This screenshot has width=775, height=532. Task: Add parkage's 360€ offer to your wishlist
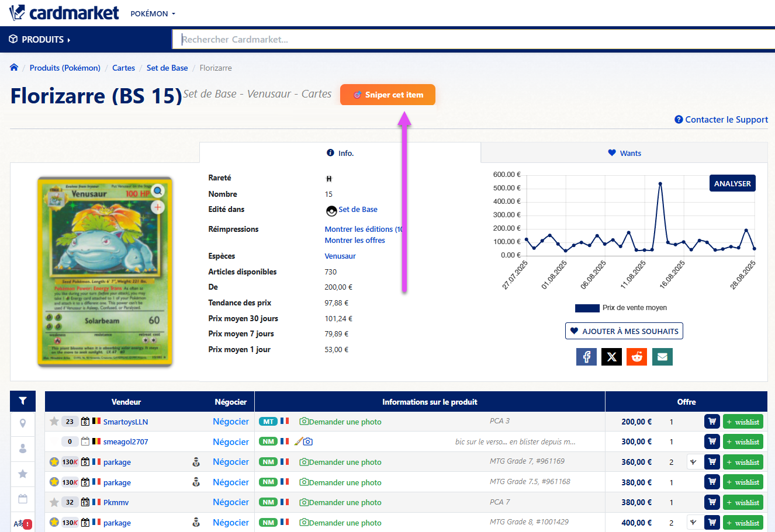click(743, 461)
